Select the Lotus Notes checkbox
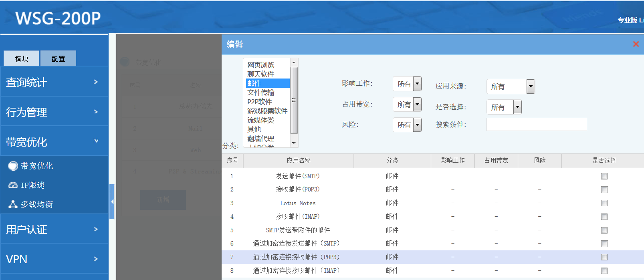The image size is (644, 280). click(x=604, y=203)
